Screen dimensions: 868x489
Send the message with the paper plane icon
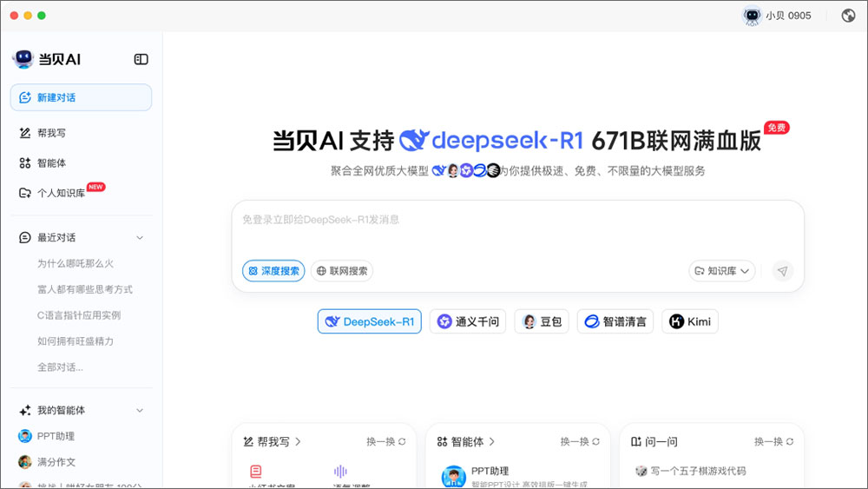(782, 271)
